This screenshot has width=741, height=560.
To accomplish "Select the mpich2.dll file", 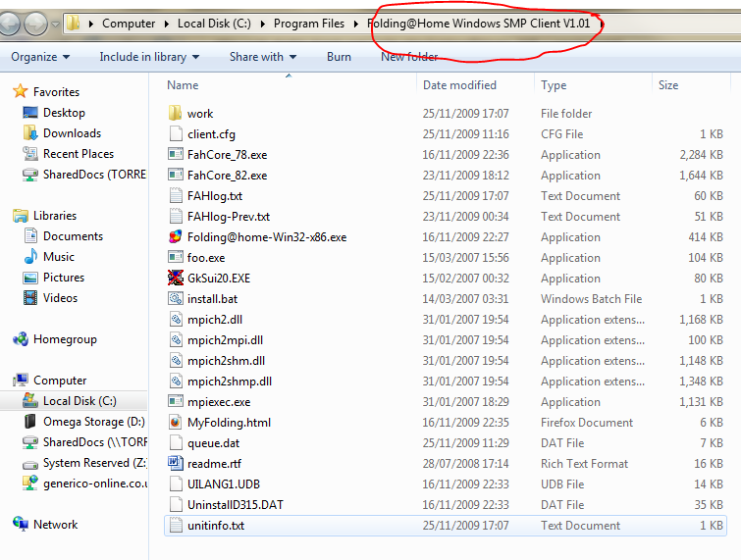I will (215, 320).
